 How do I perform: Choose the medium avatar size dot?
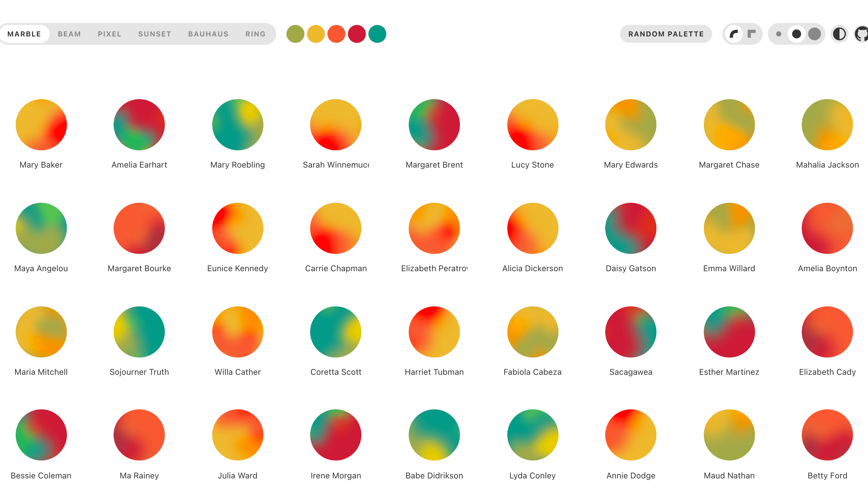796,34
